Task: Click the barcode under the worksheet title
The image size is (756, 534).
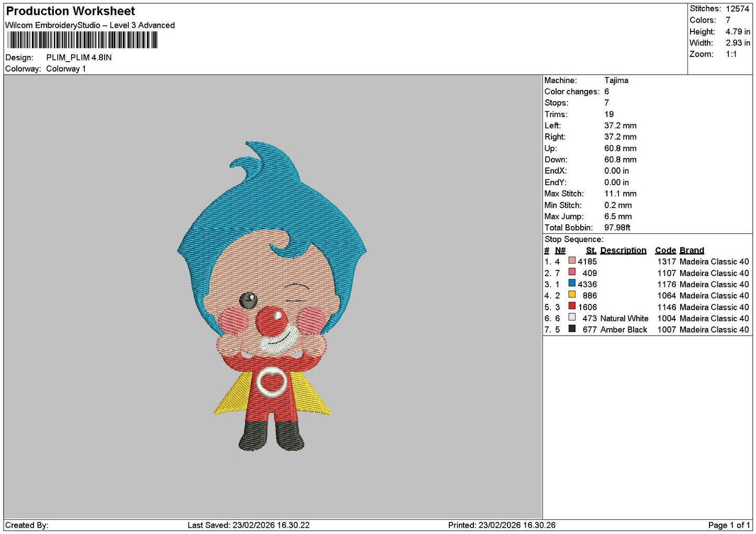Action: tap(82, 40)
